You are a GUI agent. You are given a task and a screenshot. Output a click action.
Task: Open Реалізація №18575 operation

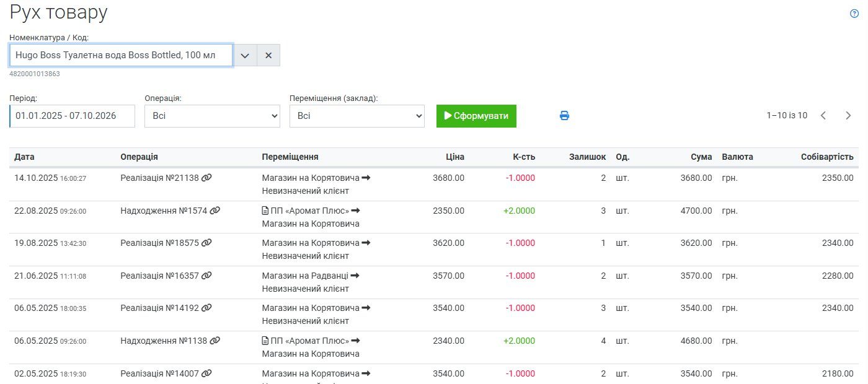pos(160,243)
